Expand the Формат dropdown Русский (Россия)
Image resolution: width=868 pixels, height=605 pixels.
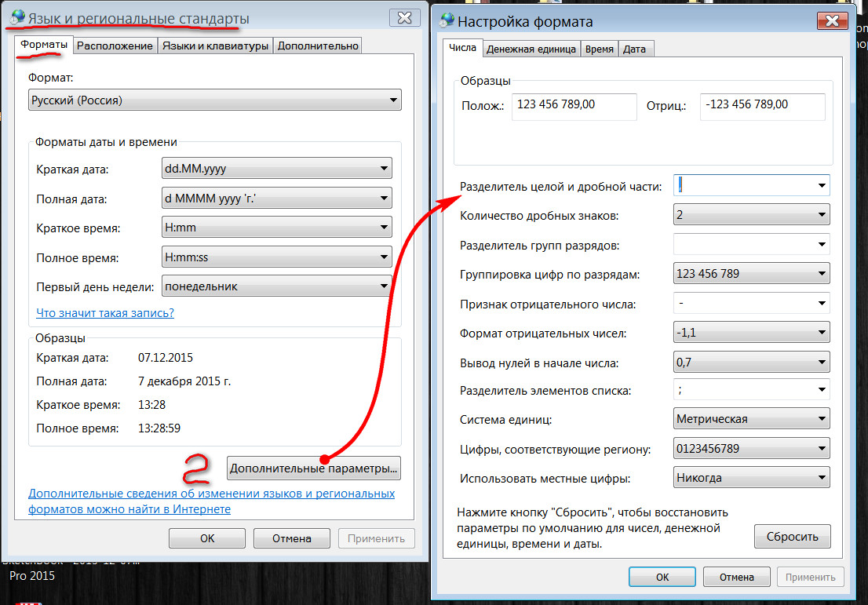[x=215, y=100]
